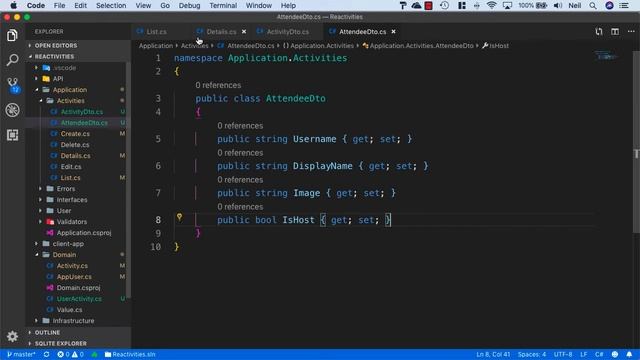
Task: Open Value.cs in the explorer
Action: (69, 310)
